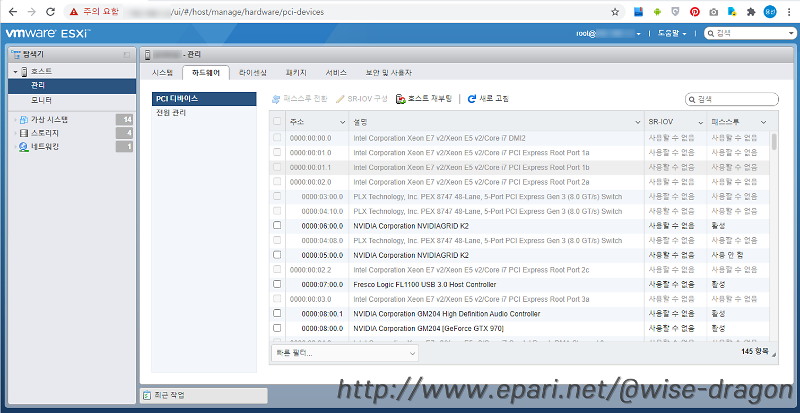Switch to the Services tab
Image resolution: width=800 pixels, height=413 pixels.
pyautogui.click(x=336, y=73)
